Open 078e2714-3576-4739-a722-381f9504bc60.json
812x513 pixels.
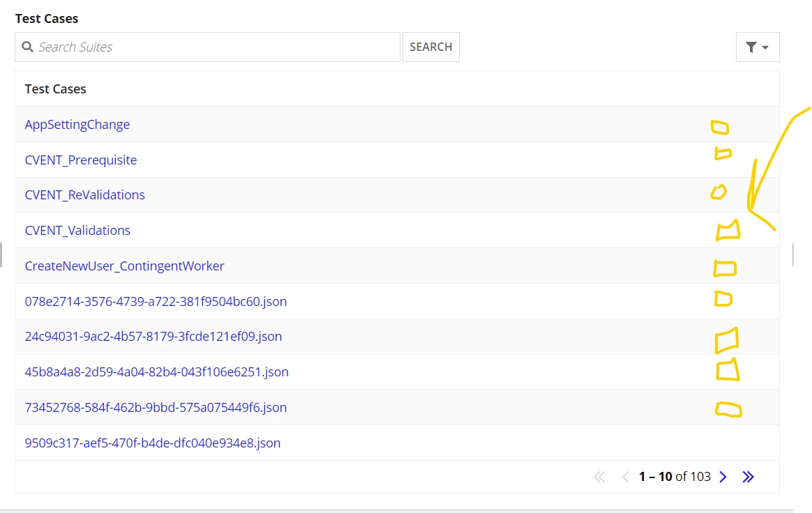tap(156, 301)
